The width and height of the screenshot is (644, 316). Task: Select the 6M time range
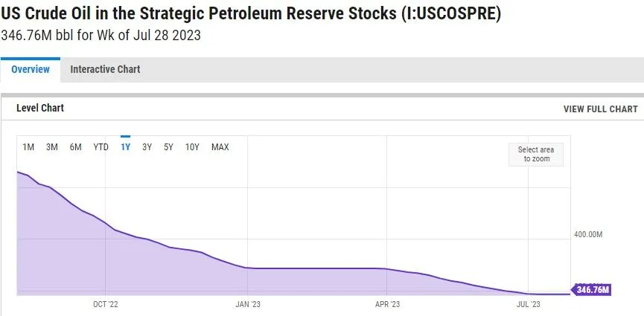click(76, 147)
